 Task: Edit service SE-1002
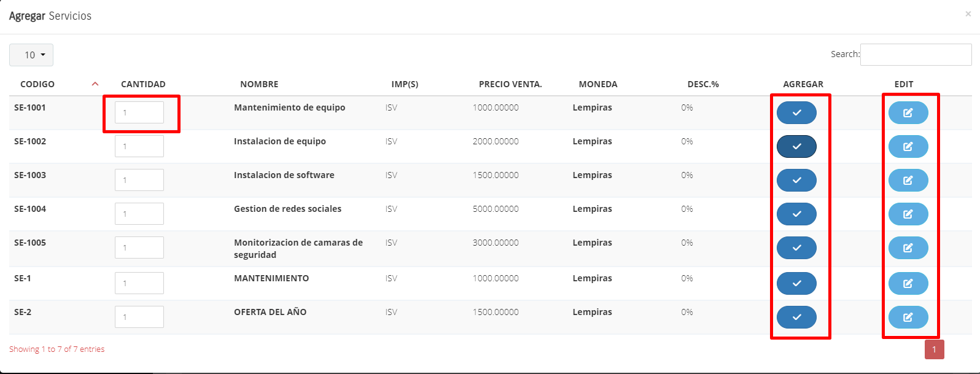(x=908, y=147)
